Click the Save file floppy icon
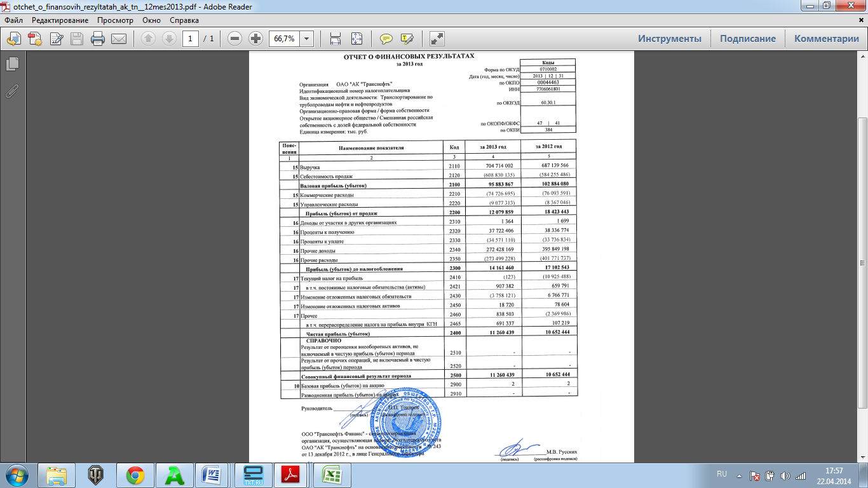The height and width of the screenshot is (488, 868). (77, 39)
